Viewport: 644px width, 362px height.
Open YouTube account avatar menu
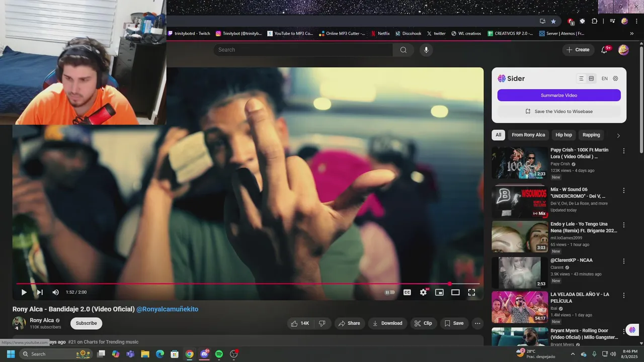623,50
